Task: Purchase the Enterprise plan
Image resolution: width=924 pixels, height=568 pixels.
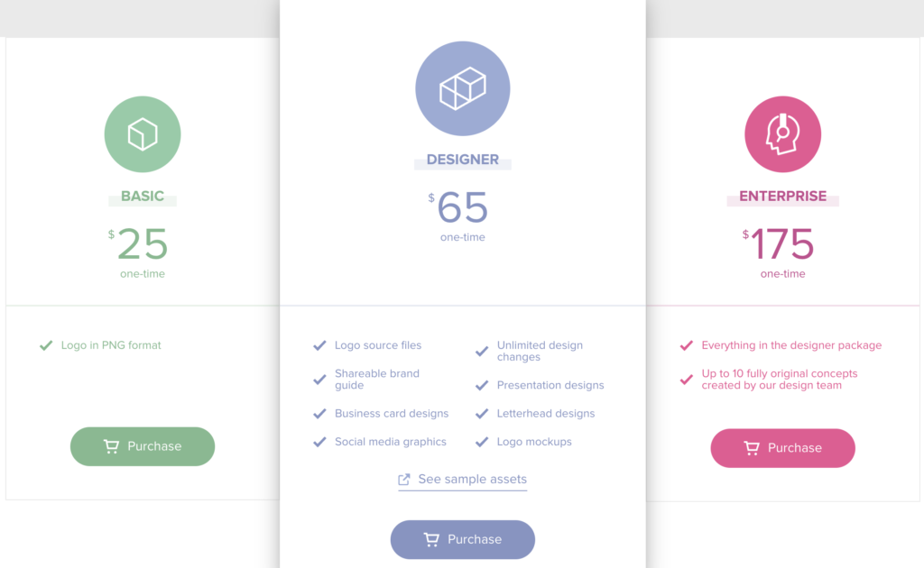Action: point(782,448)
